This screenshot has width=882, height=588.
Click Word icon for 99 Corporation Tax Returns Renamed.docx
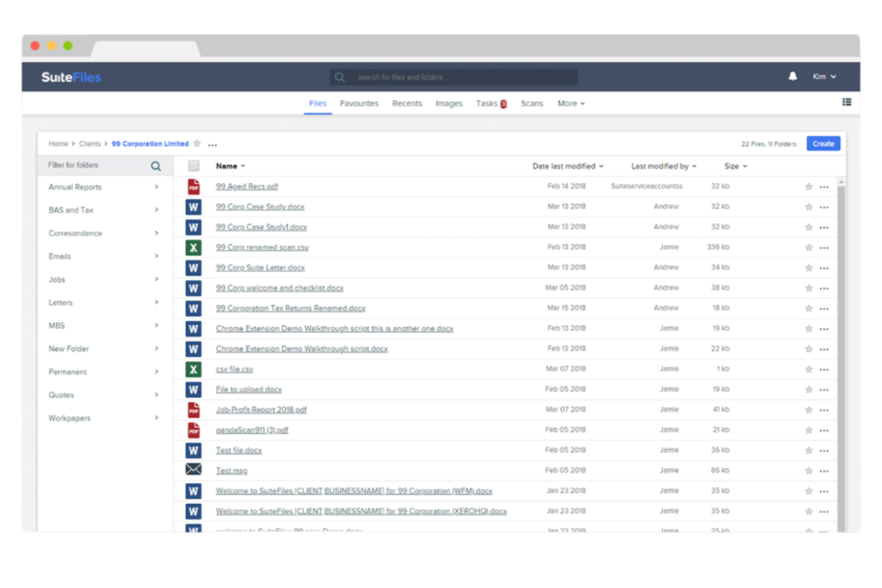[x=193, y=308]
